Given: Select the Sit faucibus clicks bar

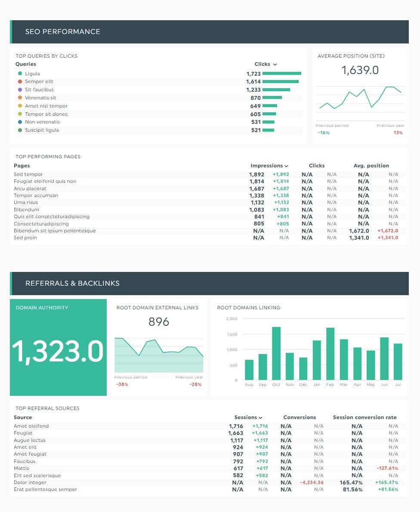Looking at the screenshot, I should coord(276,90).
